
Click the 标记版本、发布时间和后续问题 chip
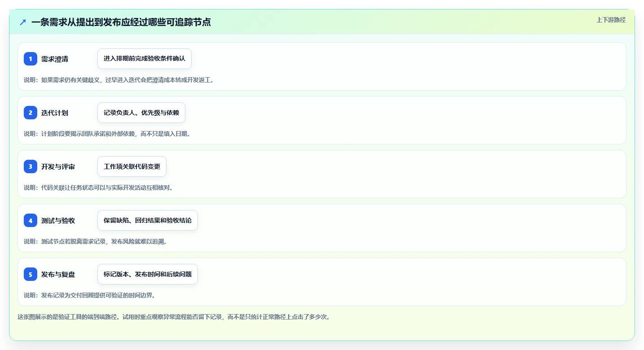(x=148, y=274)
